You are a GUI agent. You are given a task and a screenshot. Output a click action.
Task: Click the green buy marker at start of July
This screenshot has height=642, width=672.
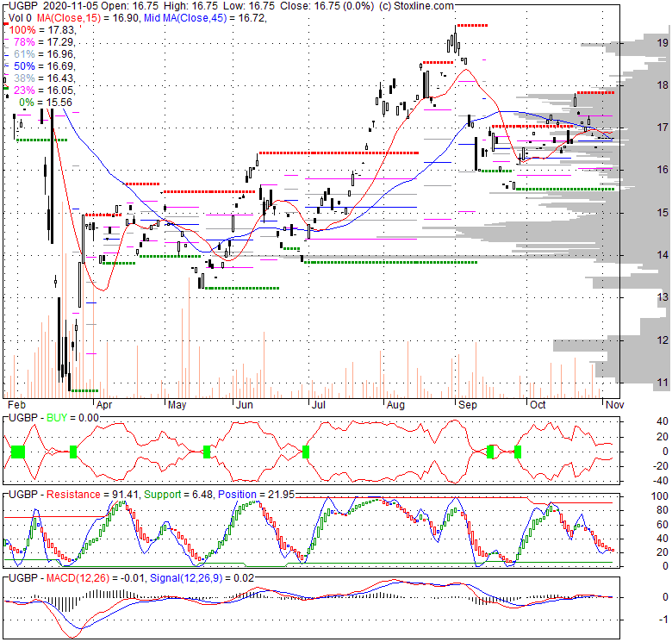pyautogui.click(x=306, y=452)
